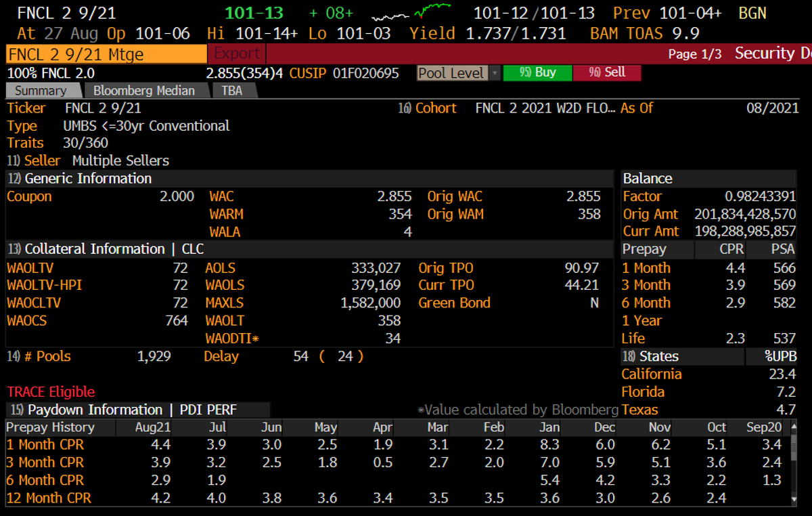Image resolution: width=812 pixels, height=516 pixels.
Task: Click the Florida state row
Action: click(708, 391)
